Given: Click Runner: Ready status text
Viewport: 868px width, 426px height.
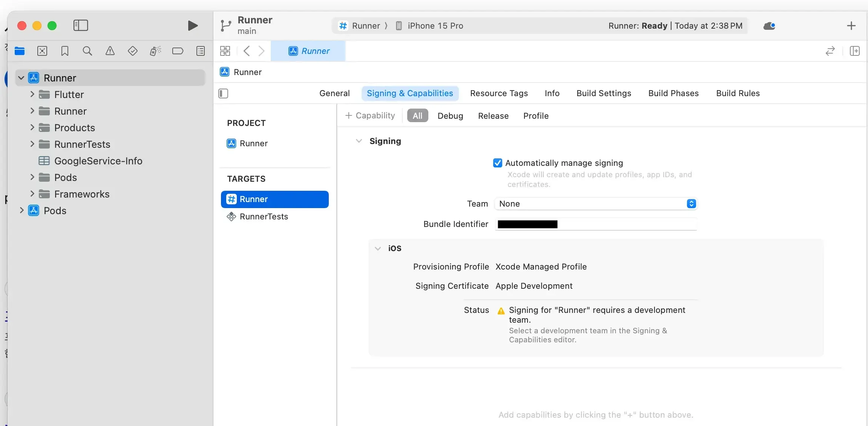Looking at the screenshot, I should click(638, 26).
